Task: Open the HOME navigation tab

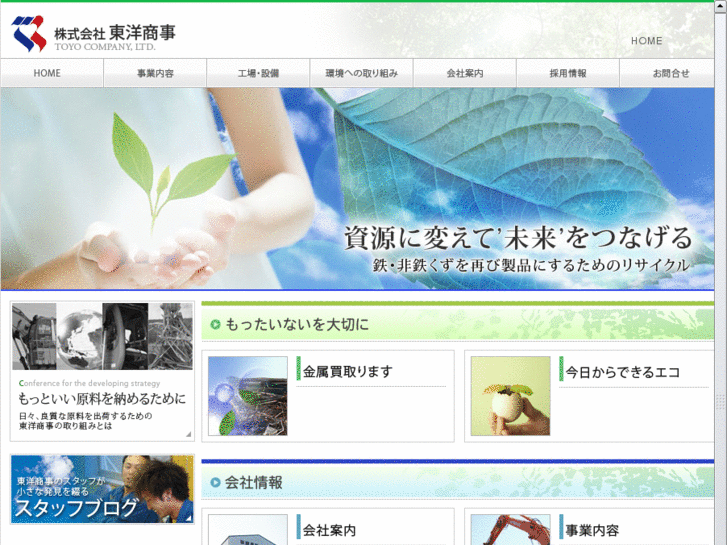Action: [51, 73]
